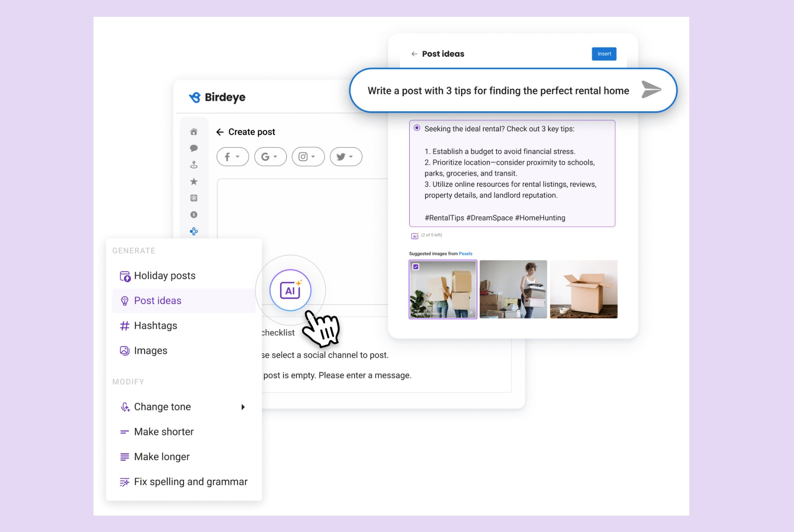Select Make shorter in Modify menu
794x532 pixels.
[164, 432]
